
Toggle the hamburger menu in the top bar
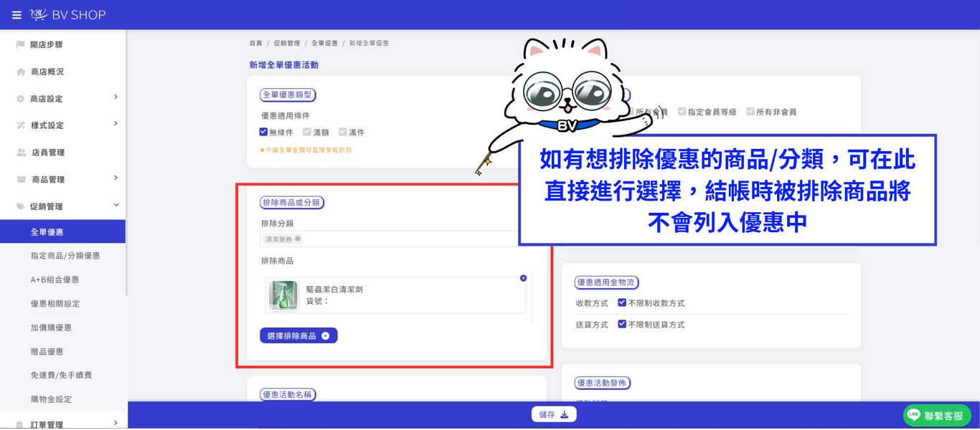point(17,15)
